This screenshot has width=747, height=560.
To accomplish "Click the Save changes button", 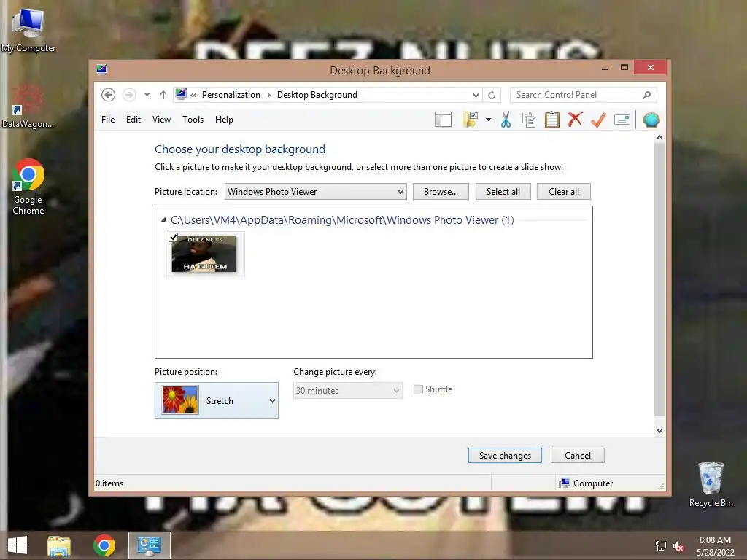I will tap(505, 455).
